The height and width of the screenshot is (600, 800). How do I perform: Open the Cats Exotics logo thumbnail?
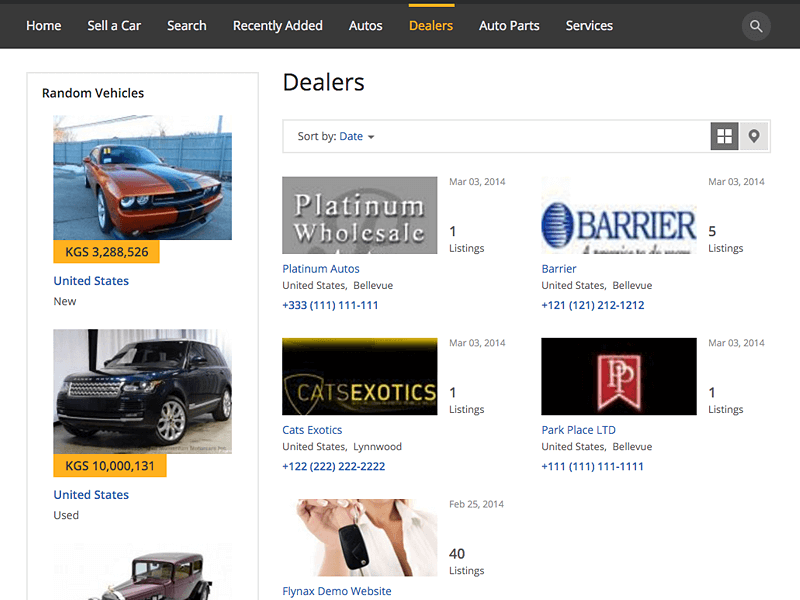tap(360, 377)
